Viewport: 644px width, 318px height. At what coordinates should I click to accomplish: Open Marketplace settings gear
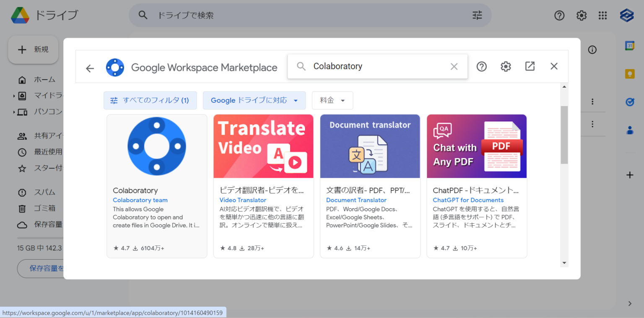(x=506, y=66)
